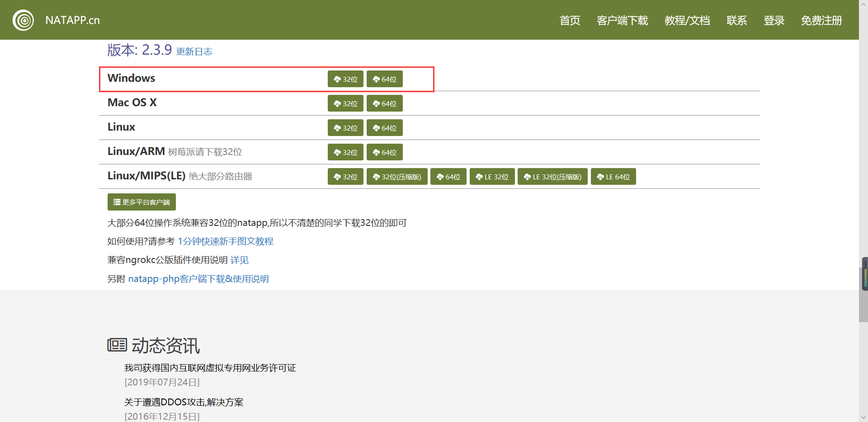Image resolution: width=868 pixels, height=422 pixels.
Task: Click the [2016年12月15日] date
Action: pos(162,417)
